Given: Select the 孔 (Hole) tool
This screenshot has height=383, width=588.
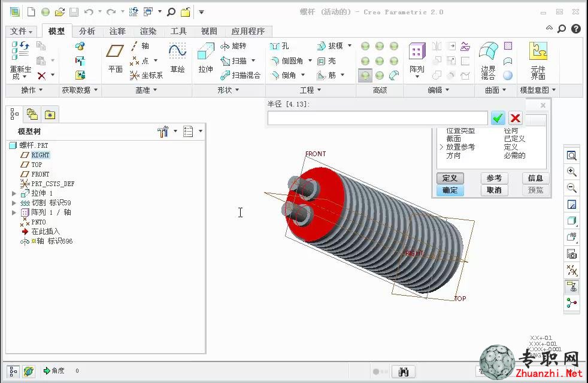Looking at the screenshot, I should 280,46.
